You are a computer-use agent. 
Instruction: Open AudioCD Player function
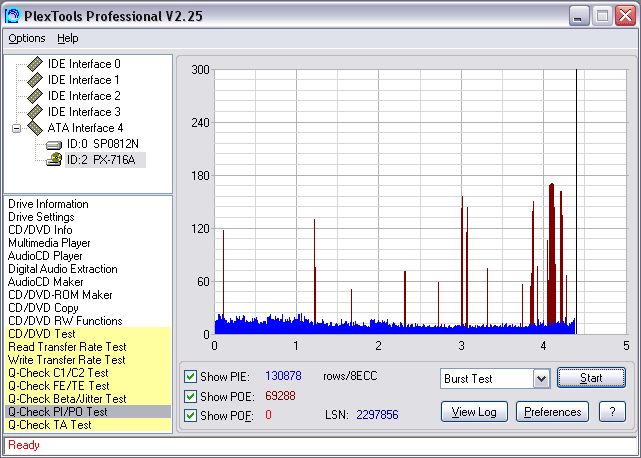pyautogui.click(x=45, y=256)
